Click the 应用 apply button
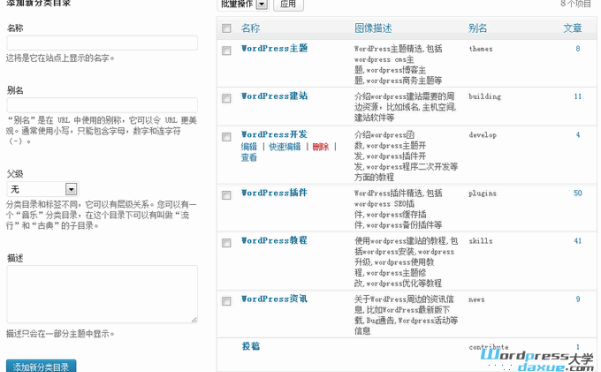Viewport: 601px width, 372px height. point(288,4)
